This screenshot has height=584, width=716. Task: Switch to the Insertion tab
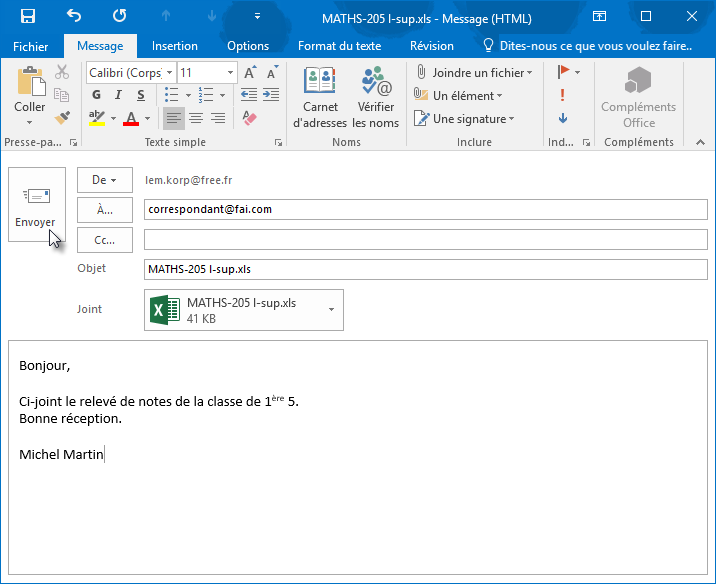pyautogui.click(x=174, y=46)
